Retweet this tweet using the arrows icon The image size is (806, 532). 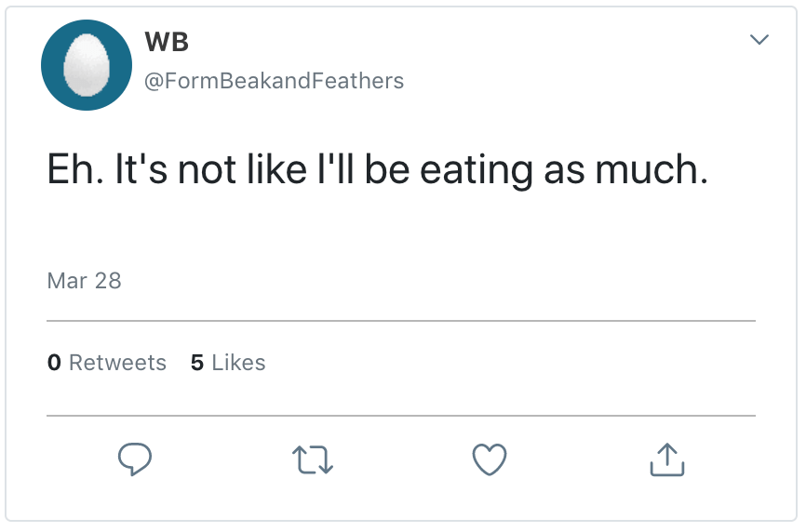(312, 459)
